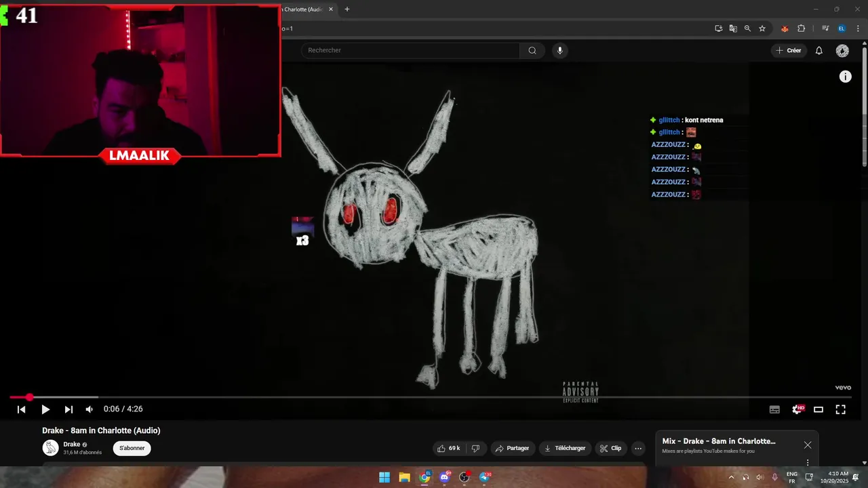This screenshot has width=868, height=488.
Task: Bookmark this page with the star
Action: 762,28
